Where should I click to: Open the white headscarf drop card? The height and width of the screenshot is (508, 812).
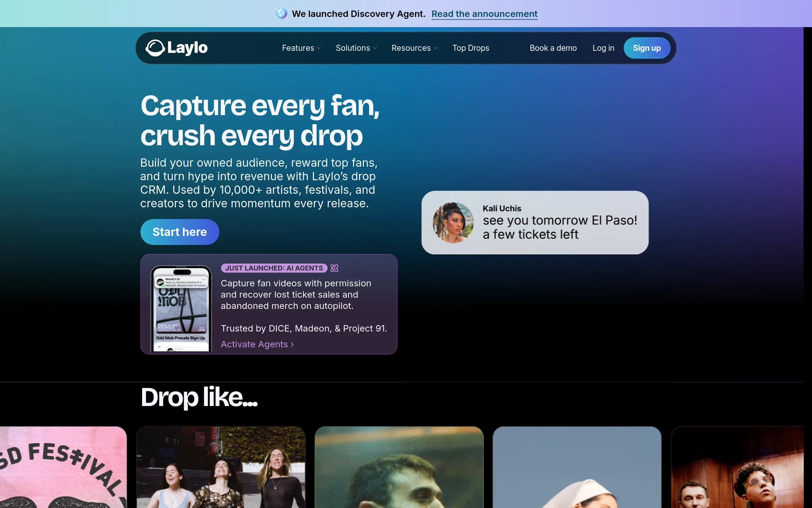[577, 467]
